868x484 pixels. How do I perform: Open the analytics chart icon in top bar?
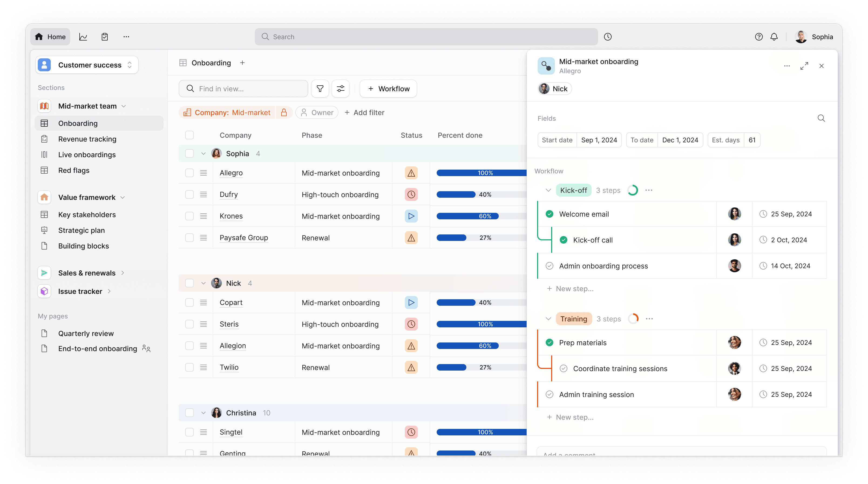83,37
